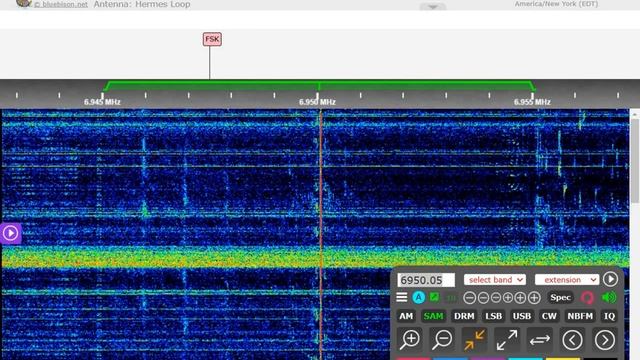Select USB demodulation mode
This screenshot has width=640, height=360.
522,316
